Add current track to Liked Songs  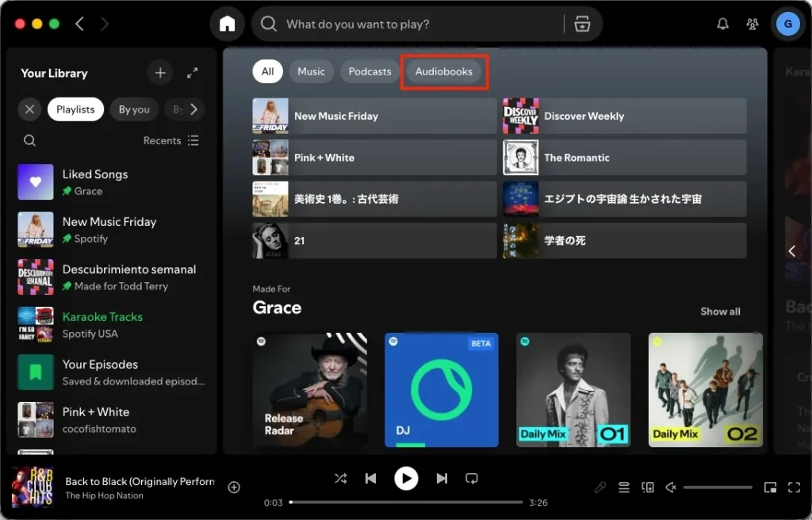tap(234, 487)
